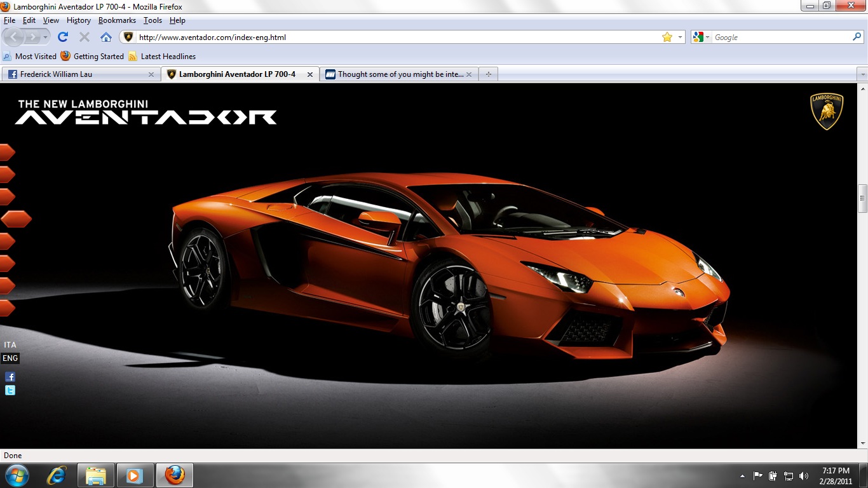Screen dimensions: 868x488
Task: Switch site language to ITA
Action: tap(10, 345)
